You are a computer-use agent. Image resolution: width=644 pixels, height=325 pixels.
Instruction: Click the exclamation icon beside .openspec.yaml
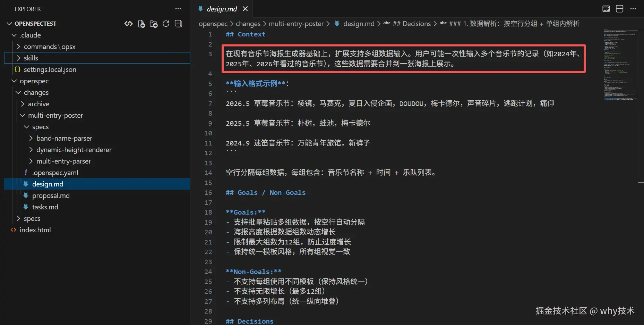[x=26, y=173]
